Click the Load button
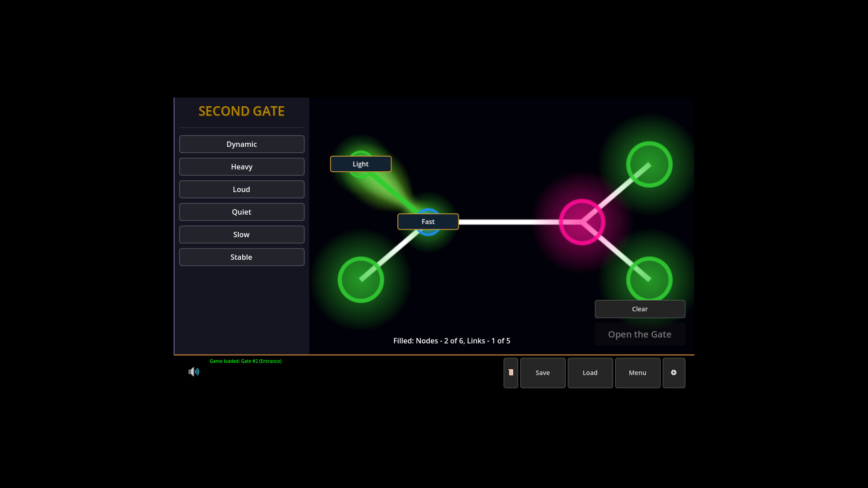 click(590, 373)
